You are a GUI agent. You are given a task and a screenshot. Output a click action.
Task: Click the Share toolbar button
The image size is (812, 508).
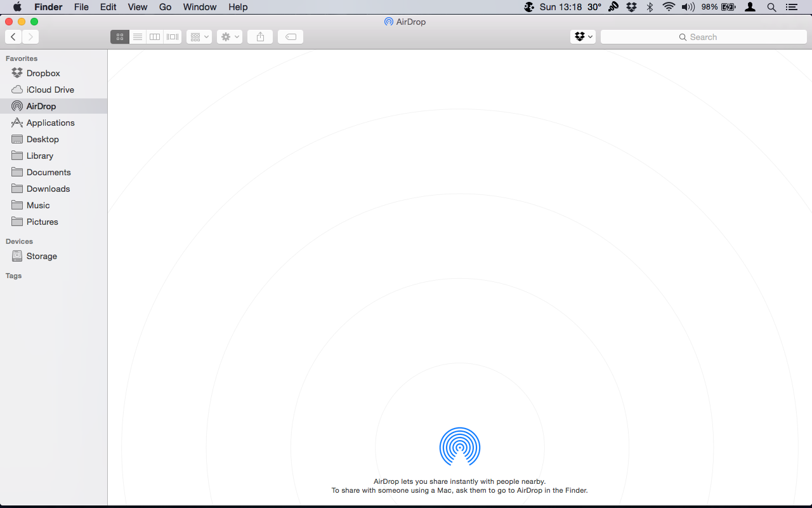(x=260, y=37)
